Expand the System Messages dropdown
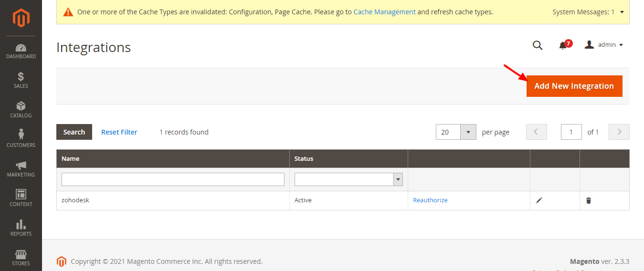Image resolution: width=644 pixels, height=271 pixels. 622,12
